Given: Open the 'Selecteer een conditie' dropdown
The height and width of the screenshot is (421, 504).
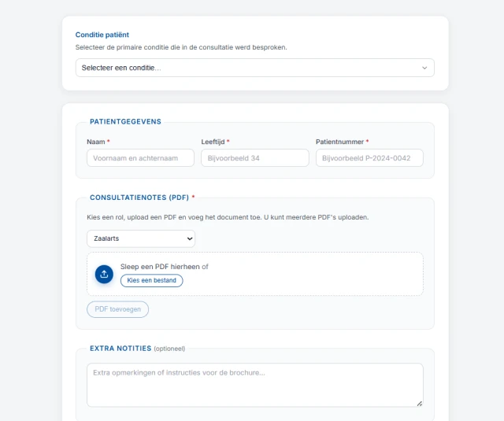Looking at the screenshot, I should pyautogui.click(x=255, y=68).
